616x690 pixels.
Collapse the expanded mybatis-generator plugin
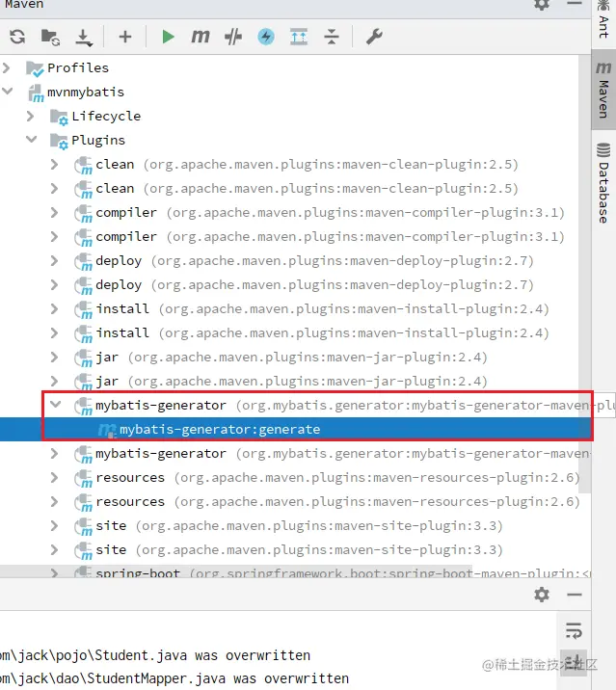56,404
